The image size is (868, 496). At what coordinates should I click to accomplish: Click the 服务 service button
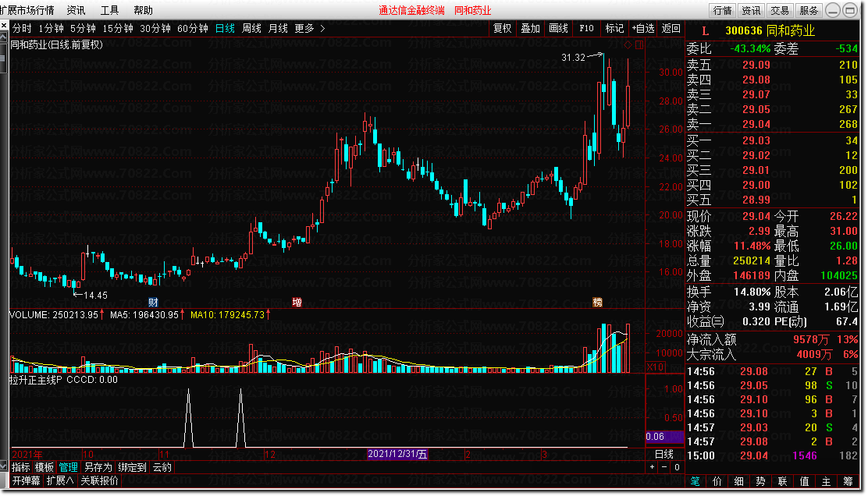(x=809, y=10)
